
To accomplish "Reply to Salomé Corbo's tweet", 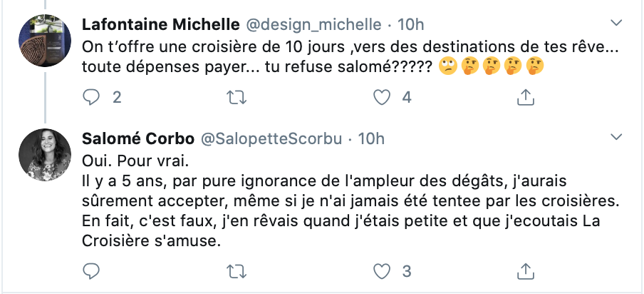I will (93, 270).
